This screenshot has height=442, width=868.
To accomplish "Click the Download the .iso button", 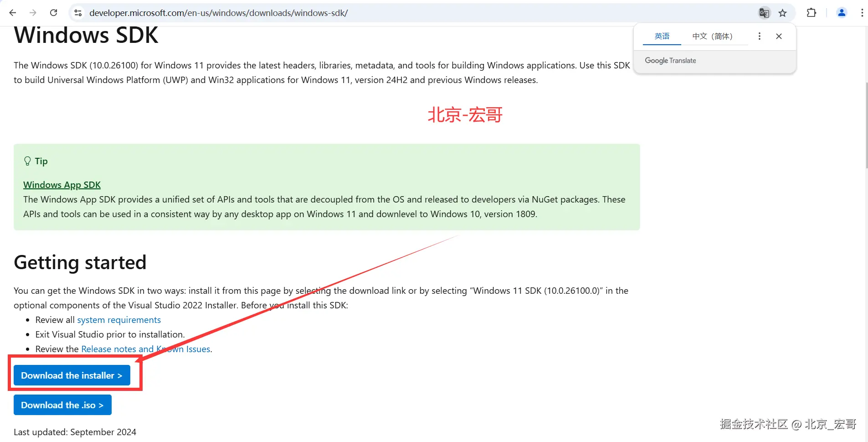I will tap(62, 405).
